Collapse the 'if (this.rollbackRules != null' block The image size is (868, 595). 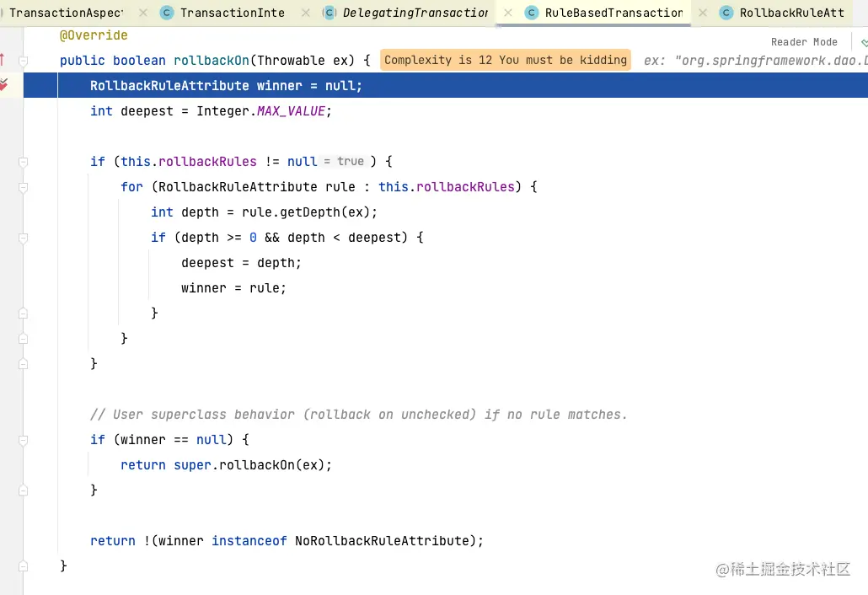coord(24,162)
